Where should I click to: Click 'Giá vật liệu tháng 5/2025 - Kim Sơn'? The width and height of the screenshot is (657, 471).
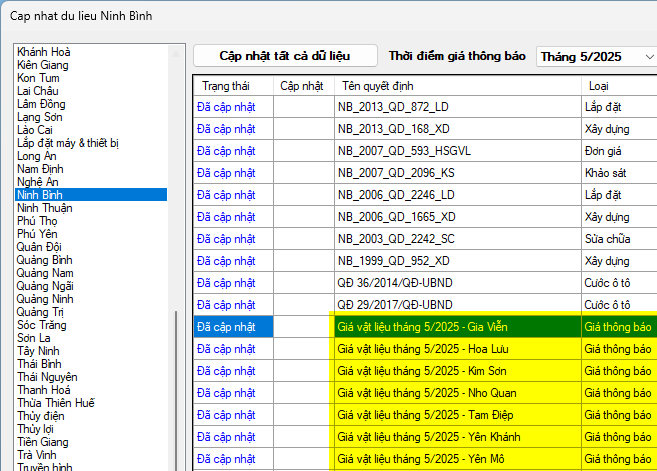458,371
